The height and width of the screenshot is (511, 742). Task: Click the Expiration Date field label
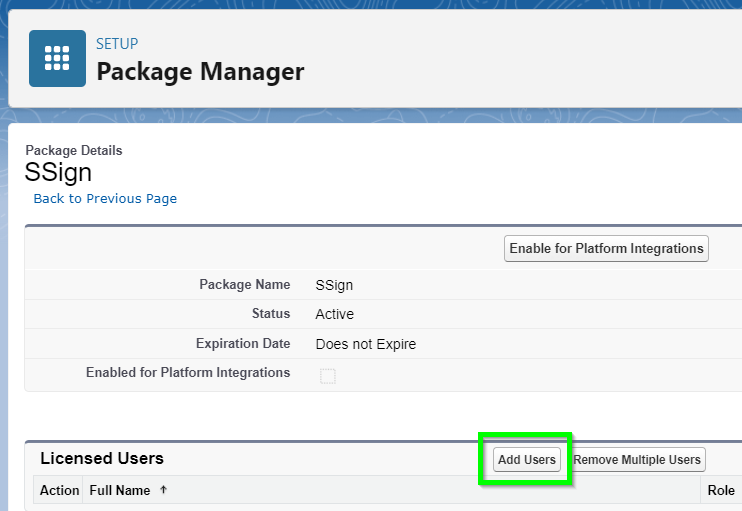pos(243,343)
